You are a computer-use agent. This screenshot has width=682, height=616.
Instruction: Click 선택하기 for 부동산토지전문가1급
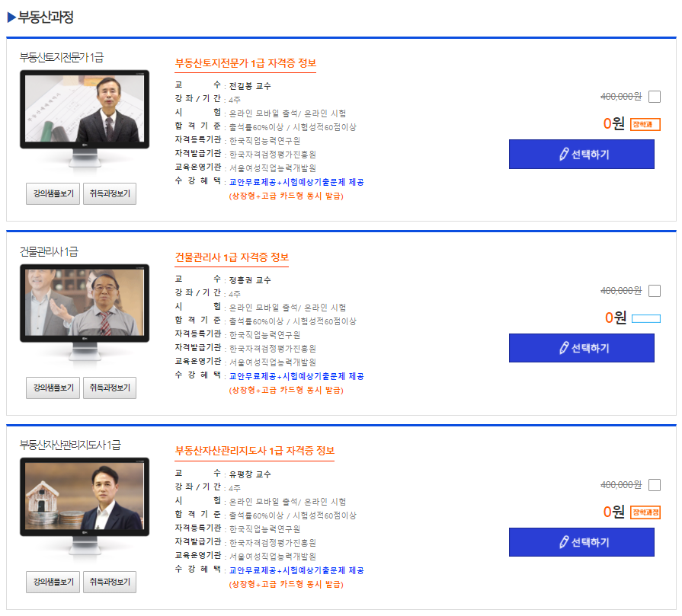[x=581, y=155]
